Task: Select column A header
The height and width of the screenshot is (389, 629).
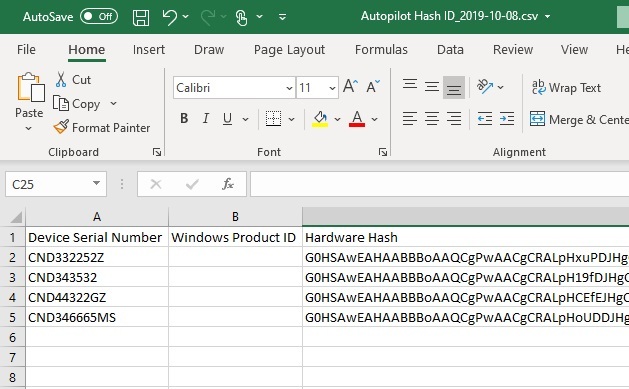Action: [97, 217]
